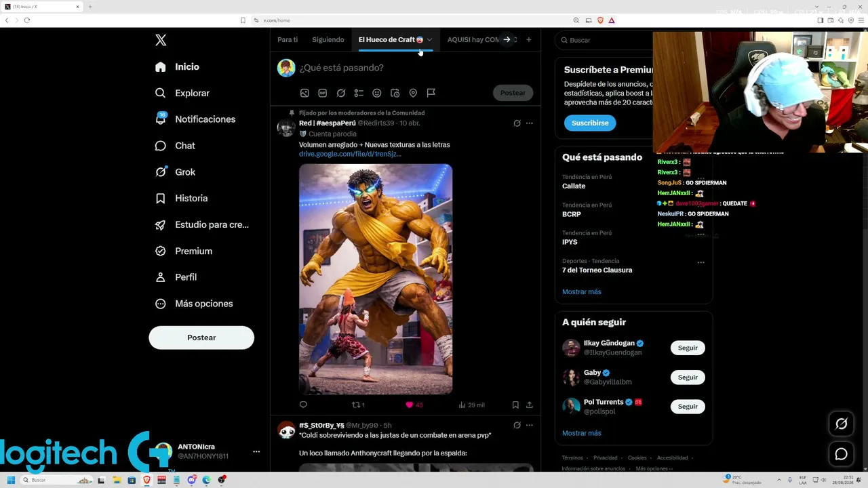Add a poll to the post

[x=359, y=93]
